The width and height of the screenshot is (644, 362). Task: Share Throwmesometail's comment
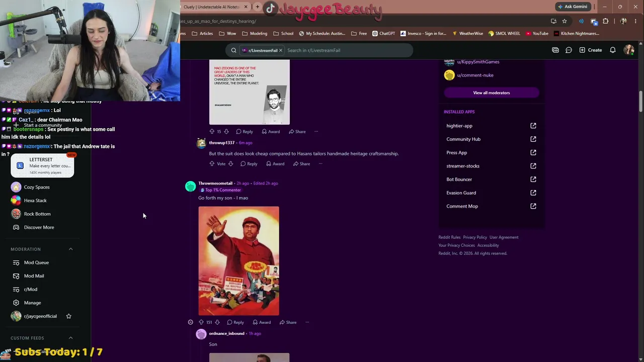288,322
